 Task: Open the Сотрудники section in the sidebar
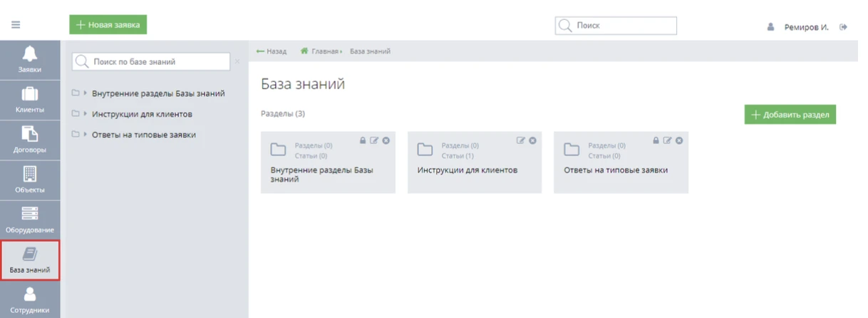click(x=30, y=299)
